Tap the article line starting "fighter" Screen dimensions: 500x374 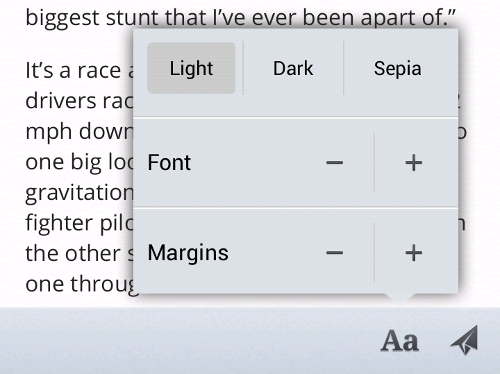click(79, 223)
